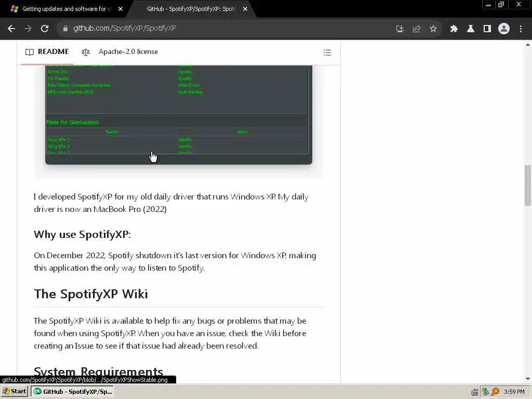The width and height of the screenshot is (532, 399).
Task: Select the README tab
Action: point(47,52)
